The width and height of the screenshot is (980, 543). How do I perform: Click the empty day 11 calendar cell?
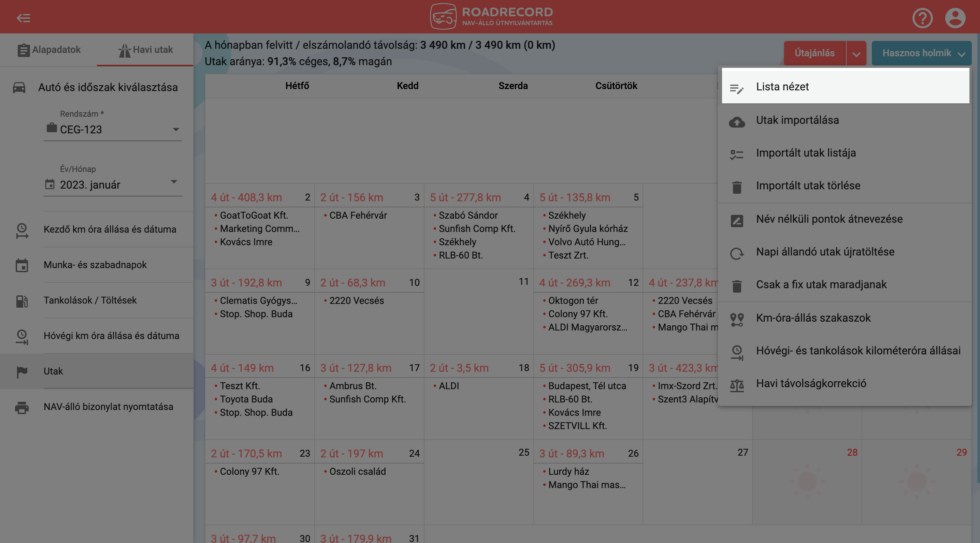[479, 312]
